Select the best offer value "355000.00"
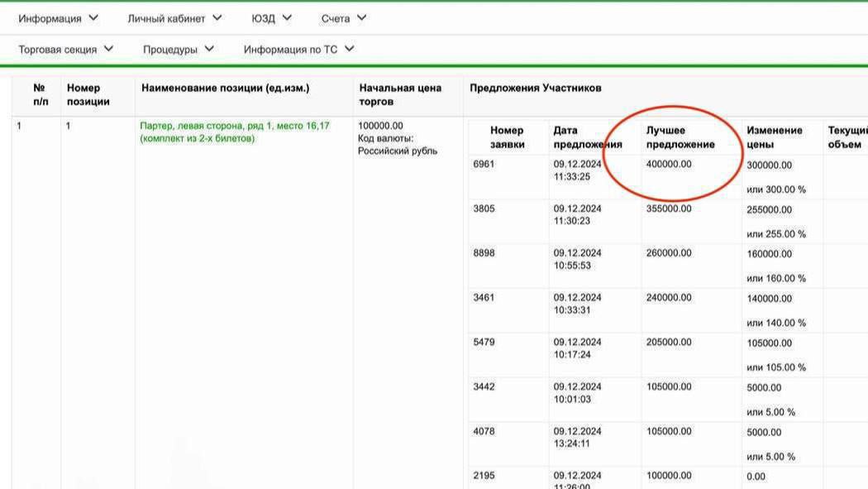Image resolution: width=868 pixels, height=489 pixels. click(x=669, y=209)
